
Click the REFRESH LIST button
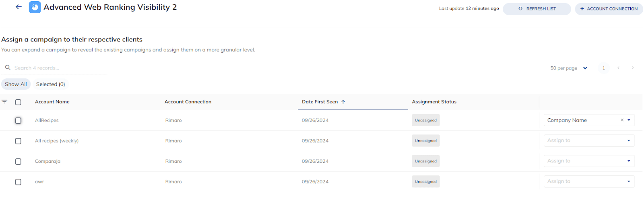point(537,9)
